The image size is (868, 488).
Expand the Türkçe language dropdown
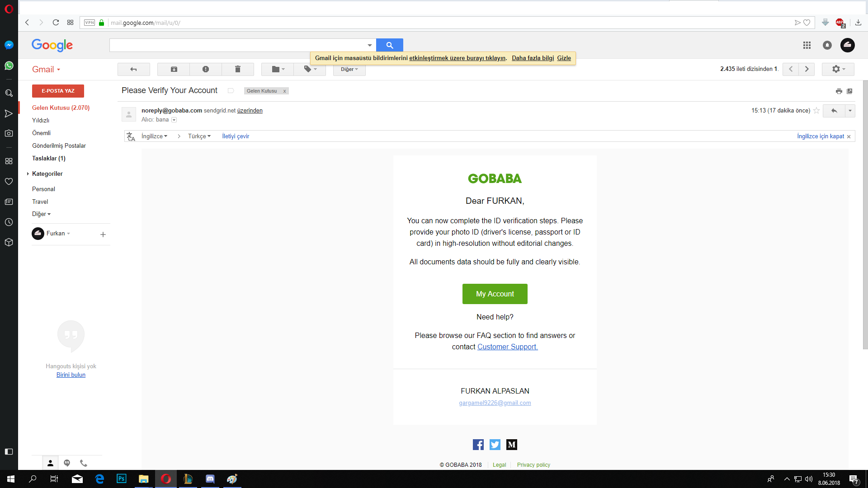coord(199,136)
